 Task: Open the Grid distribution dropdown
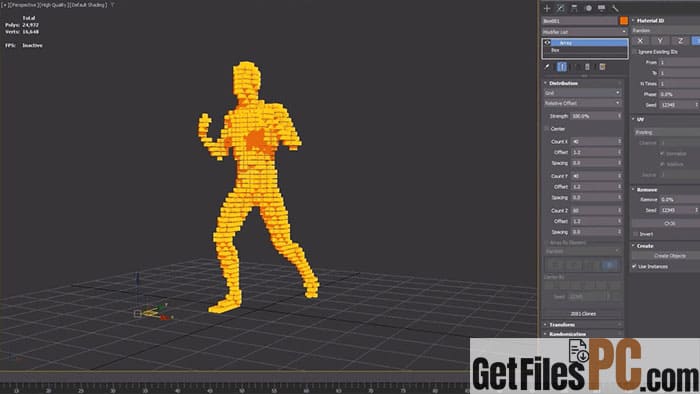click(x=582, y=93)
